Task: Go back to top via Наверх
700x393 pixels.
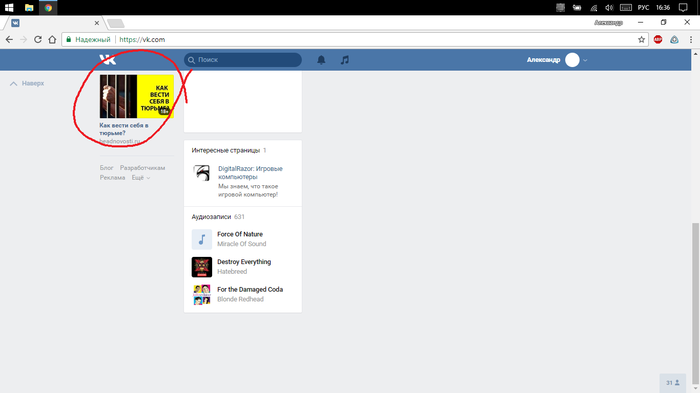Action: pos(27,84)
